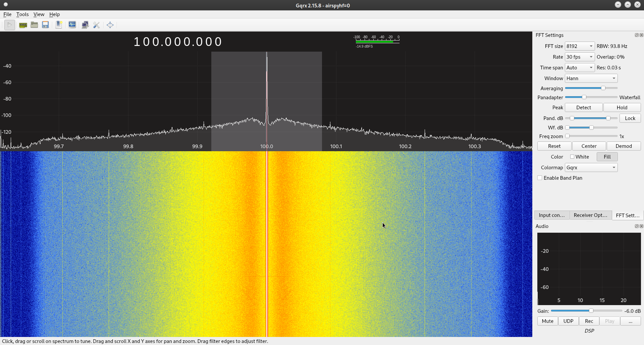
Task: Click the load settings folder icon
Action: click(x=34, y=25)
